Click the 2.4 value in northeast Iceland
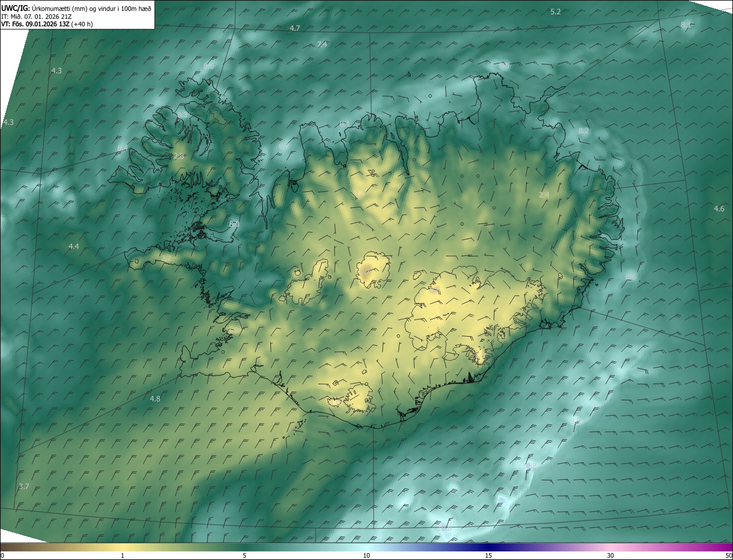 coord(544,195)
